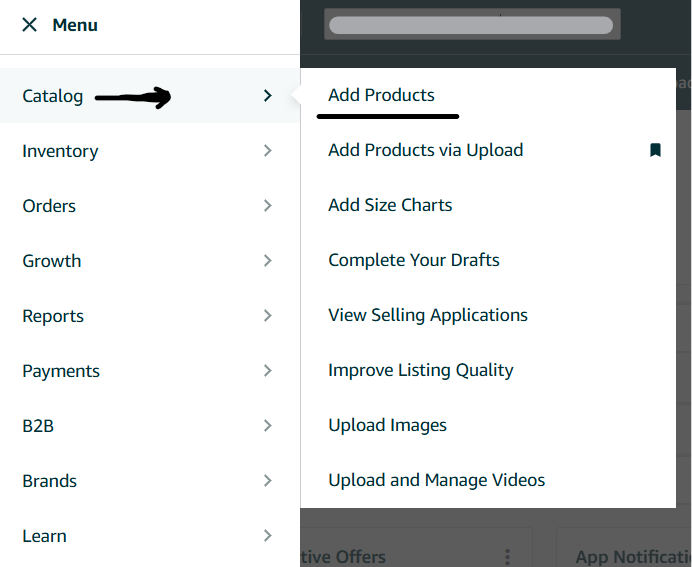Image resolution: width=692 pixels, height=567 pixels.
Task: Expand the Learn chevron arrow
Action: 267,536
